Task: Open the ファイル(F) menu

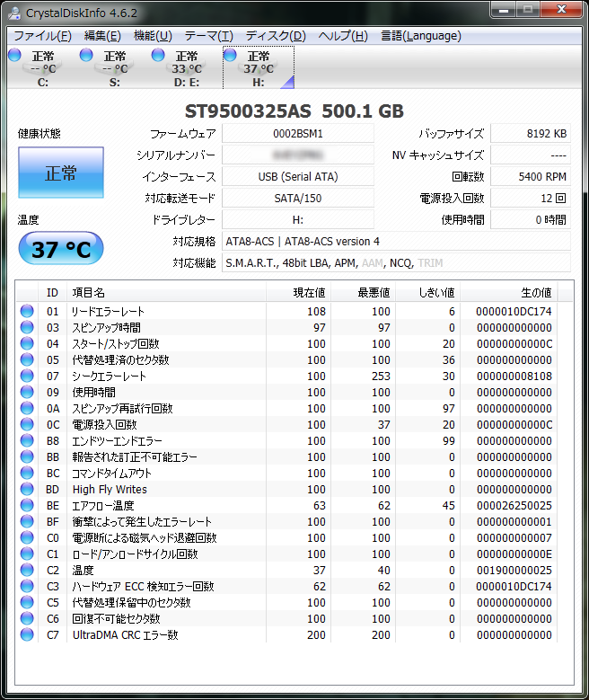Action: point(42,36)
